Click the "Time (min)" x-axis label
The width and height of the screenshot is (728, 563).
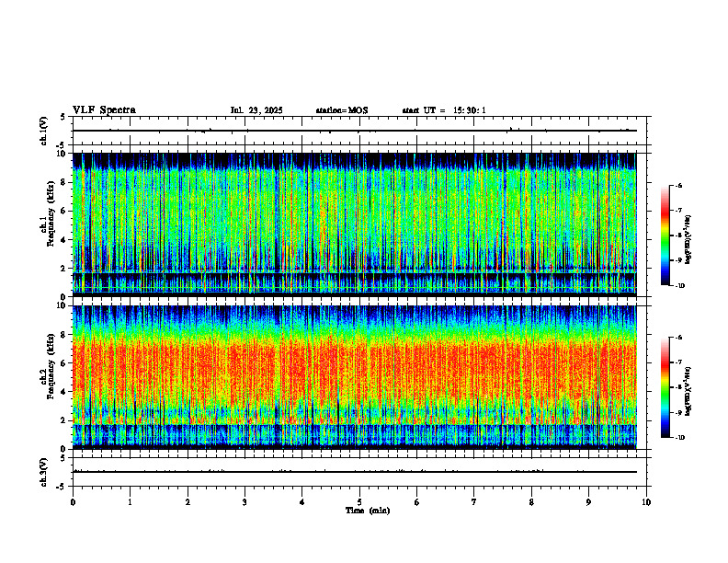[368, 511]
